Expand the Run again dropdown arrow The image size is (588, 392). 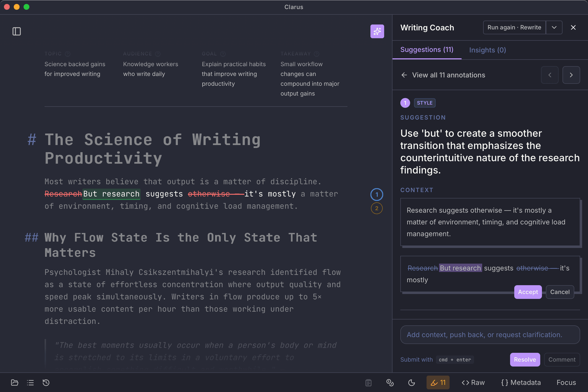pyautogui.click(x=554, y=27)
